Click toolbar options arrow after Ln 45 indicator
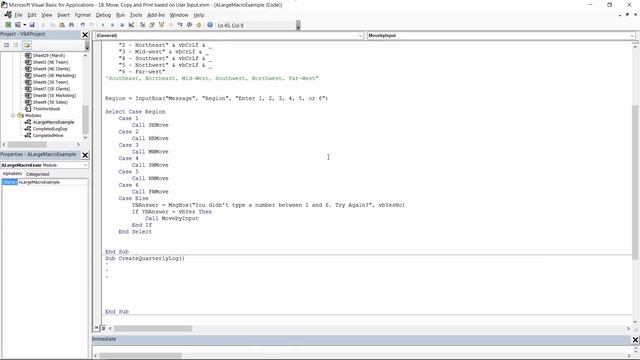This screenshot has width=640, height=360. [x=298, y=25]
